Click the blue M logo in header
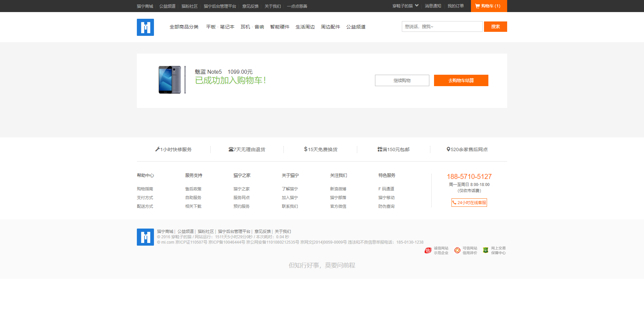 coord(145,27)
